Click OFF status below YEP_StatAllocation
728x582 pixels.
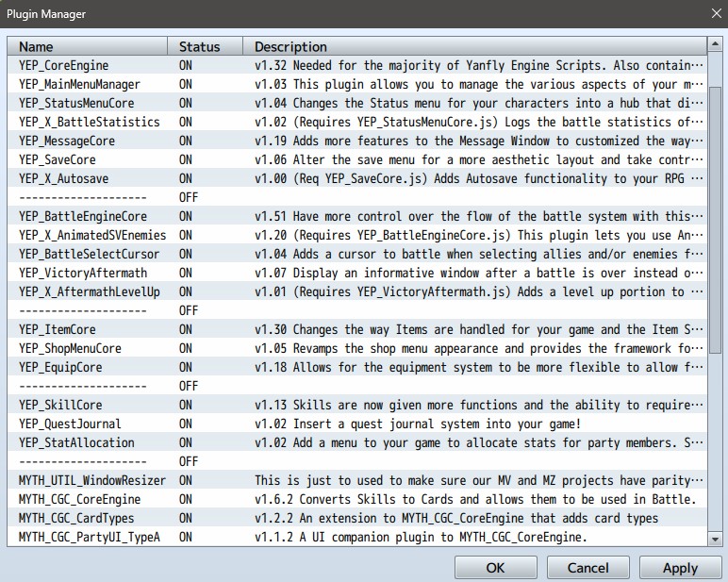[189, 461]
